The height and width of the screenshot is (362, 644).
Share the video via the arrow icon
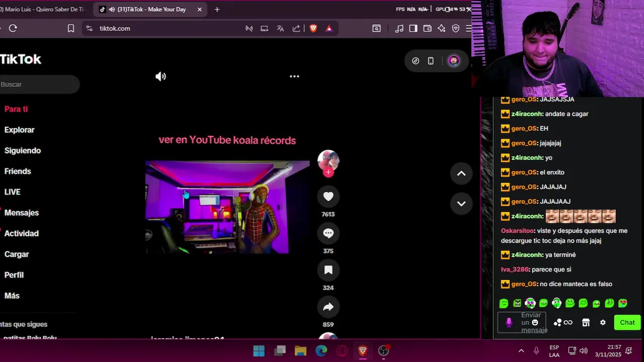(328, 307)
